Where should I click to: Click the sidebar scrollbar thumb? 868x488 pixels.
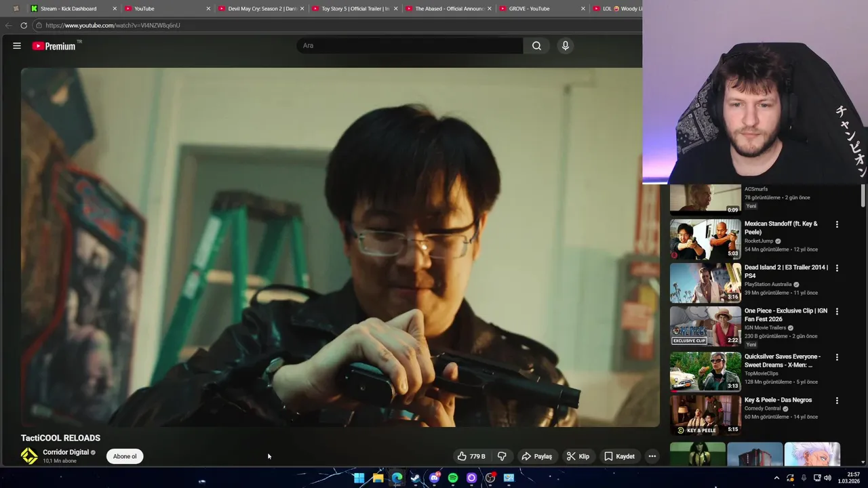[863, 196]
